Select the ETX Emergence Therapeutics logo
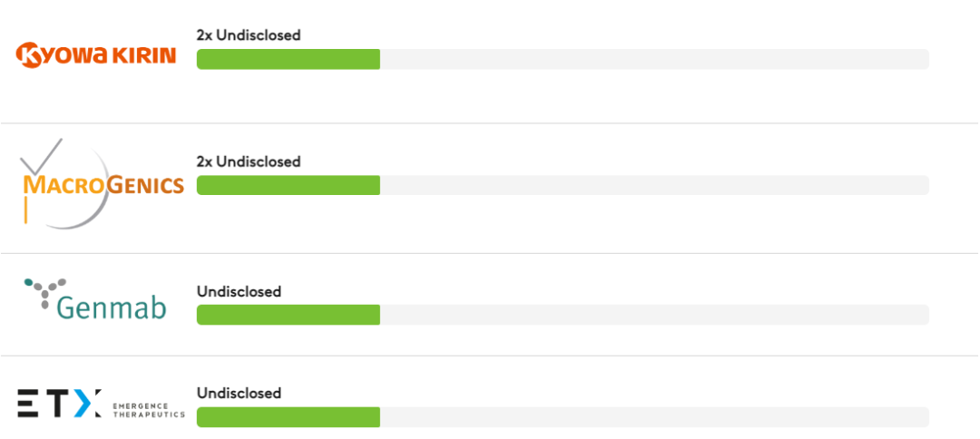This screenshot has height=439, width=980. [x=101, y=403]
